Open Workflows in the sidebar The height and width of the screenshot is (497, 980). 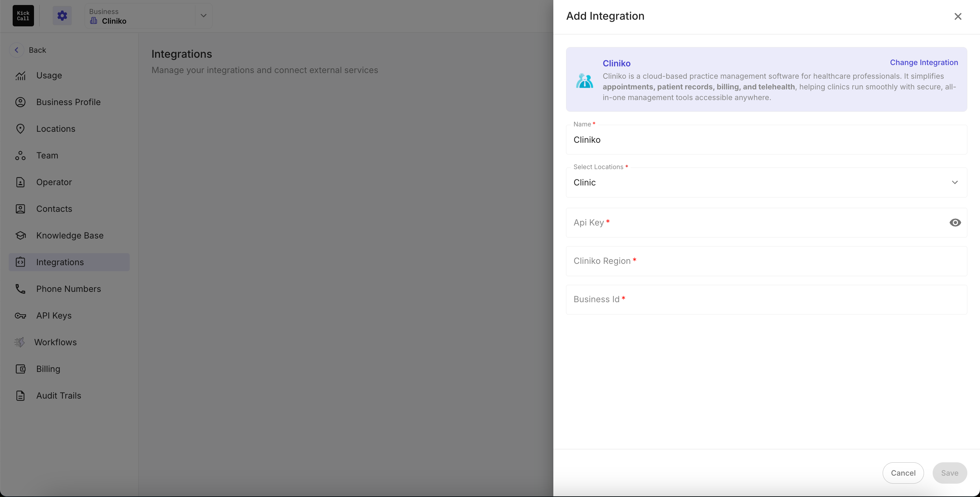[x=69, y=342]
